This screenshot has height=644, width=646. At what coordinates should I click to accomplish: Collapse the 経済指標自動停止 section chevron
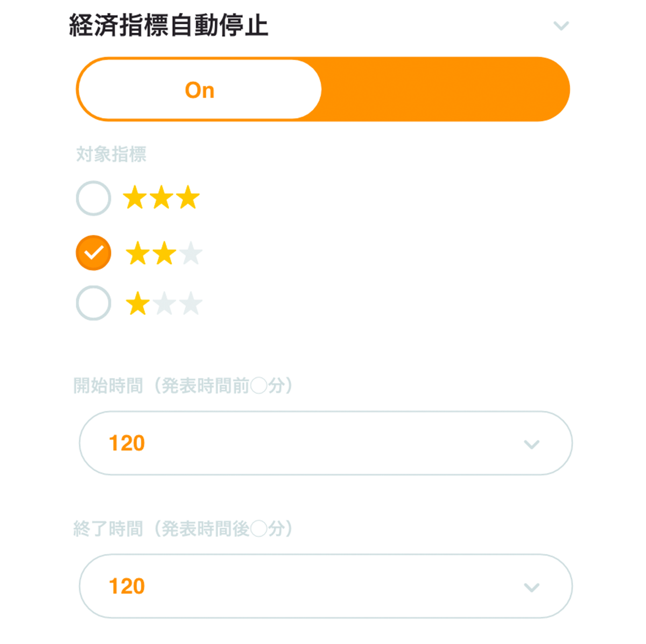[561, 26]
